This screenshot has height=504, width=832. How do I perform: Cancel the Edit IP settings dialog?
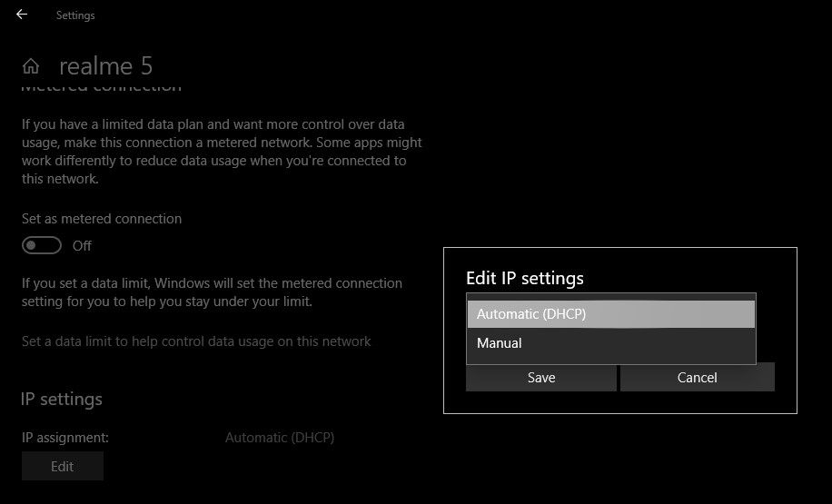[x=697, y=378]
